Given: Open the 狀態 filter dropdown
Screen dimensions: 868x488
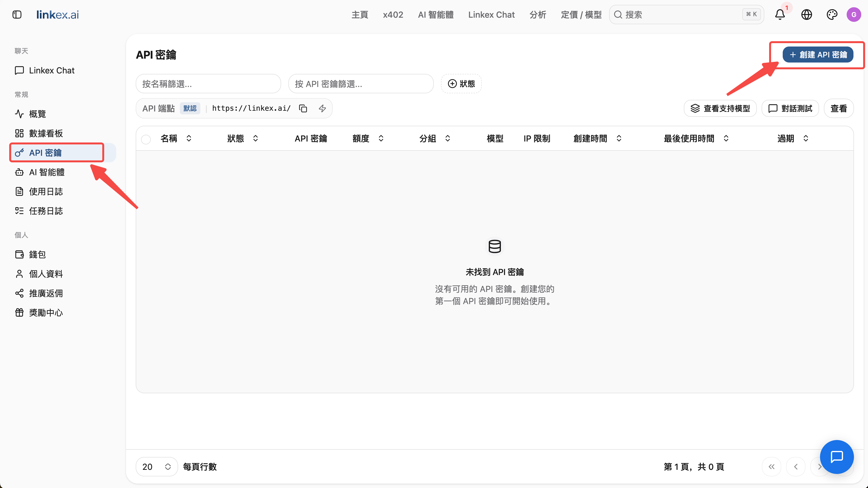Looking at the screenshot, I should [461, 84].
